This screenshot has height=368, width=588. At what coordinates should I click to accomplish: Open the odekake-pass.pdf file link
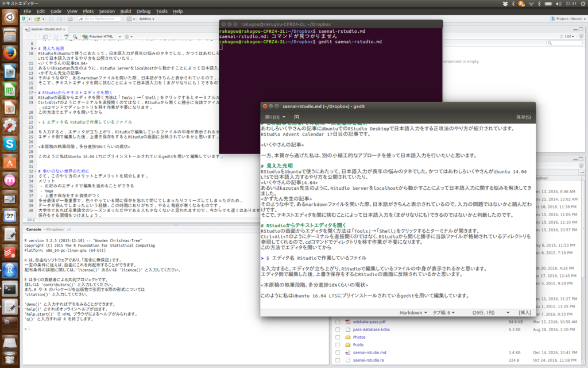(x=369, y=322)
